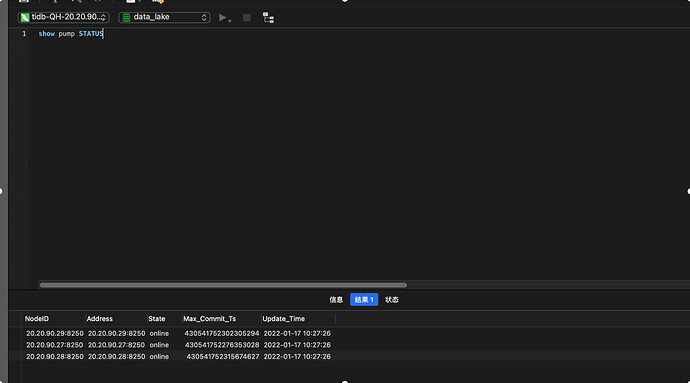Viewport: 690px width, 383px height.
Task: Select Max_Commit_Ts value 430541752315674627
Action: click(223, 357)
